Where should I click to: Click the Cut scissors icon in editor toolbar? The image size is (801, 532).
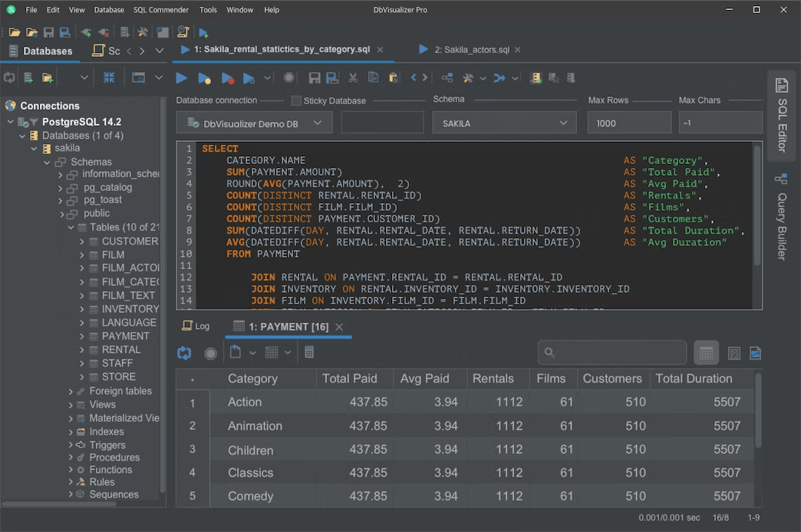pyautogui.click(x=352, y=77)
